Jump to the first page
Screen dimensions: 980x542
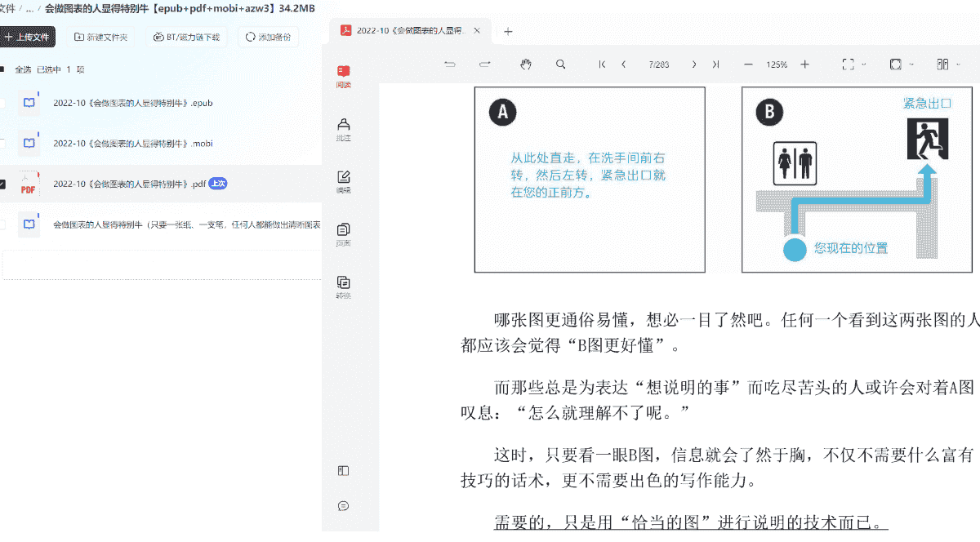tap(602, 64)
